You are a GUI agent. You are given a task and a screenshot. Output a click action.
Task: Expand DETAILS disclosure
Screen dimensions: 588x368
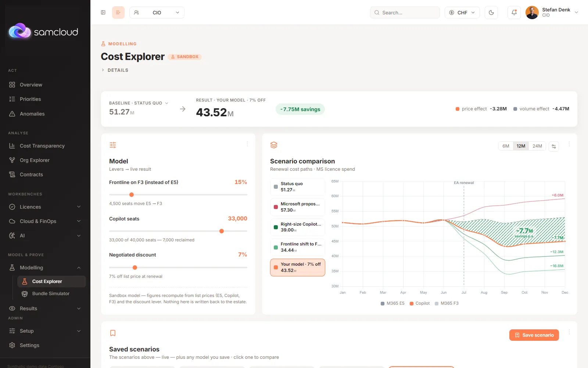(115, 70)
